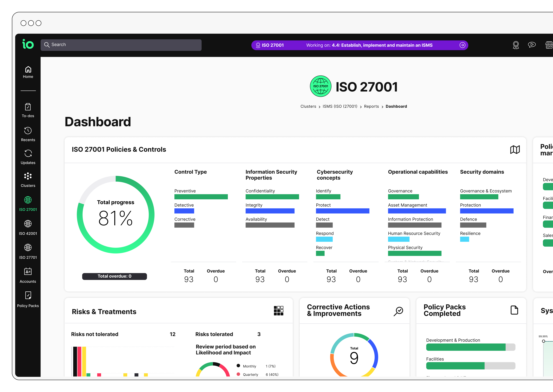The image size is (553, 392).
Task: Go to Clusters breadcrumb link
Action: (308, 106)
